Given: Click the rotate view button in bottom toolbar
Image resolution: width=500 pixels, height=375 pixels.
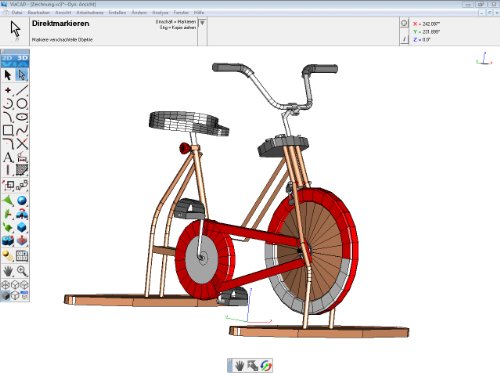Looking at the screenshot, I should tap(266, 366).
